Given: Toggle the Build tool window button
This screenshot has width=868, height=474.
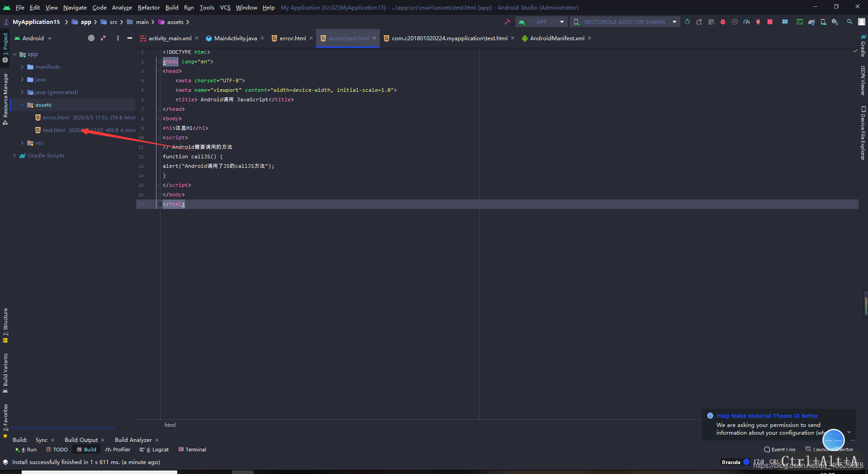Looking at the screenshot, I should tap(86, 450).
